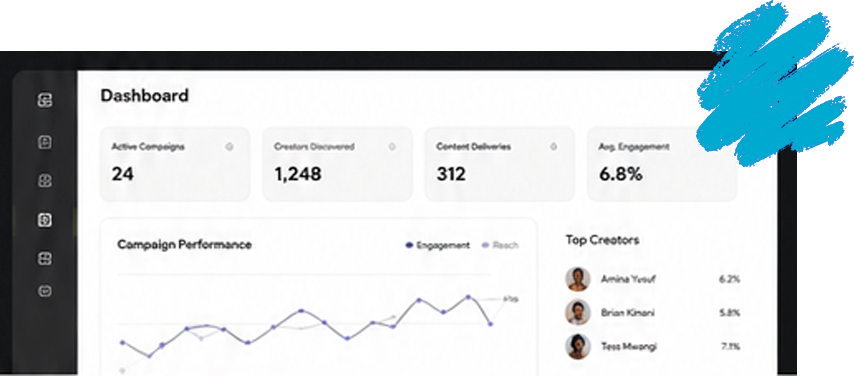The image size is (854, 376).
Task: Select the second sidebar icon from top
Action: click(x=45, y=143)
